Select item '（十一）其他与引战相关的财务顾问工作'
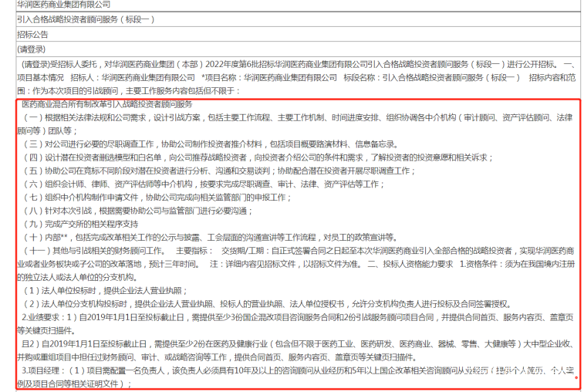 (93, 251)
